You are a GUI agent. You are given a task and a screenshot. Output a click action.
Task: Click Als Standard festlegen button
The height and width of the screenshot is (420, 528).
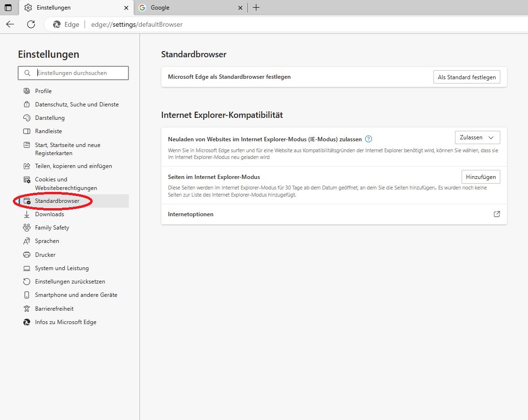[467, 77]
